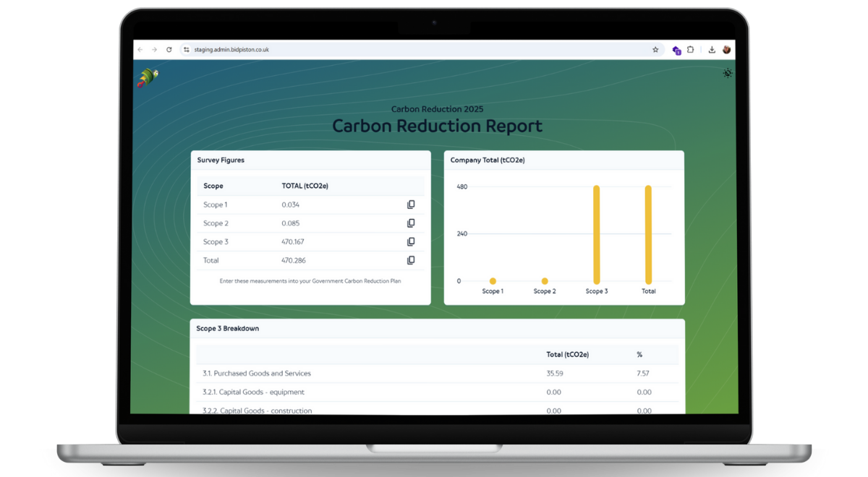
Task: Open the Chrome extensions puzzle icon
Action: coord(691,50)
